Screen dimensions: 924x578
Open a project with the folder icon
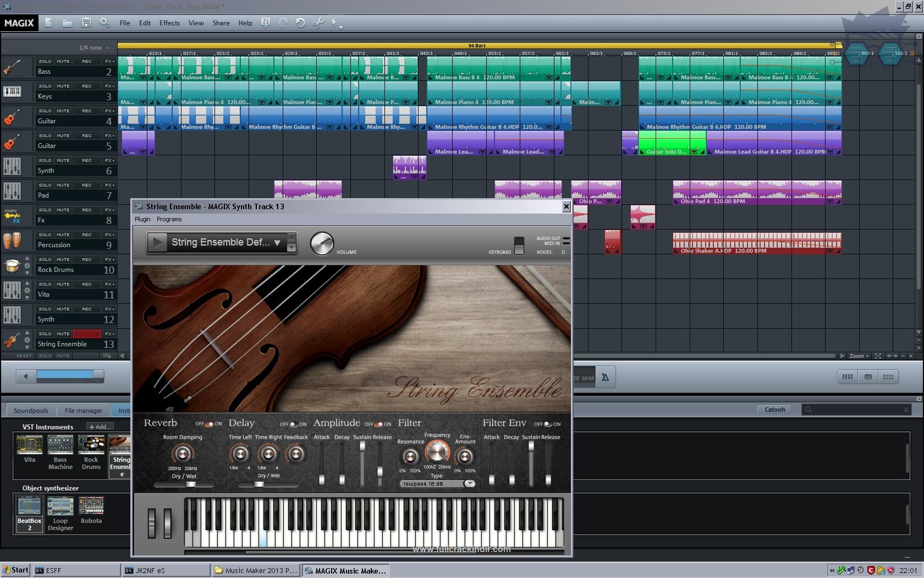tap(67, 23)
